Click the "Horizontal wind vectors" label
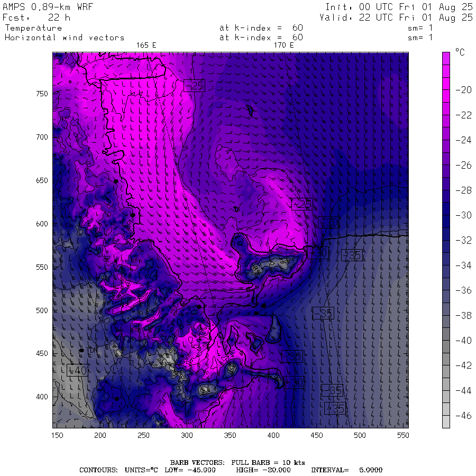This screenshot has height=476, width=476. coord(65,38)
